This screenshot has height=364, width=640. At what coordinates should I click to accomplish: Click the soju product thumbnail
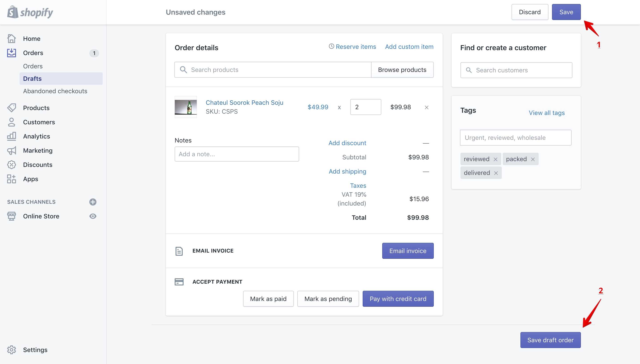click(x=186, y=107)
